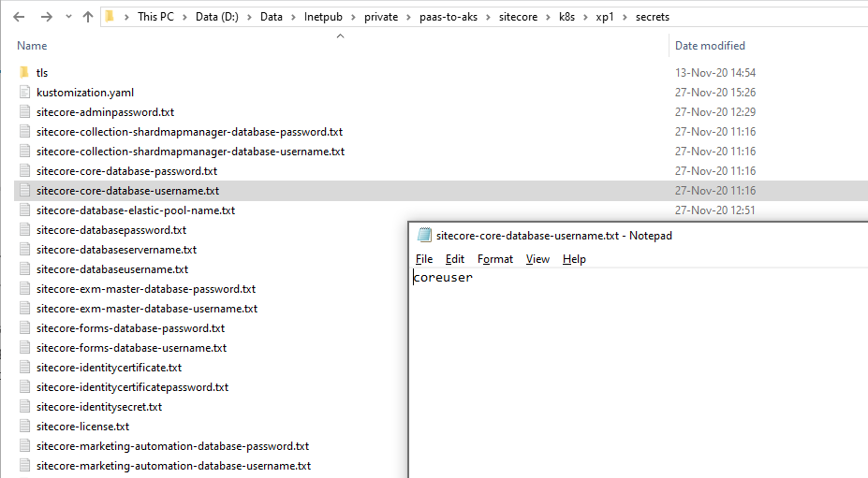Click date 13-Nov-20 14:54
The height and width of the screenshot is (478, 868).
click(x=715, y=72)
